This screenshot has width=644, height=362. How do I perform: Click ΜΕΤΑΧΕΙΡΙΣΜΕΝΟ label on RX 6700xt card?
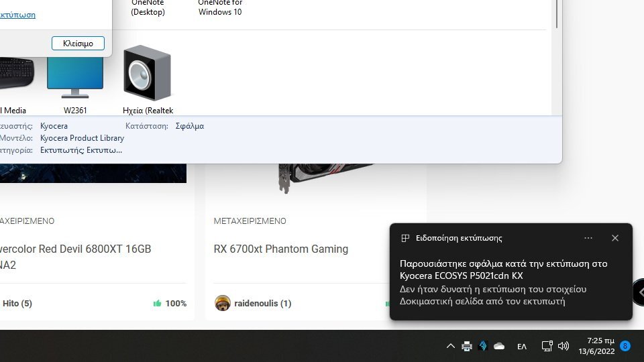pos(250,221)
